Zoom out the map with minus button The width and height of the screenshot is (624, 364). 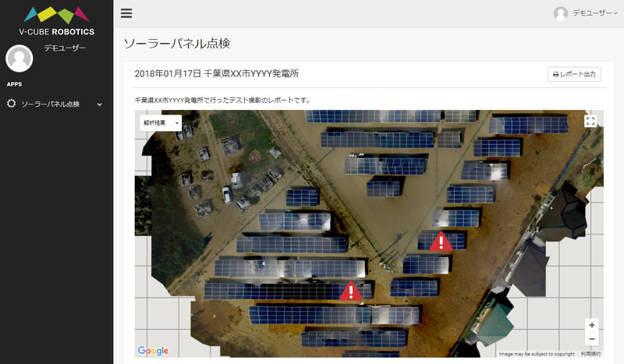click(x=592, y=339)
